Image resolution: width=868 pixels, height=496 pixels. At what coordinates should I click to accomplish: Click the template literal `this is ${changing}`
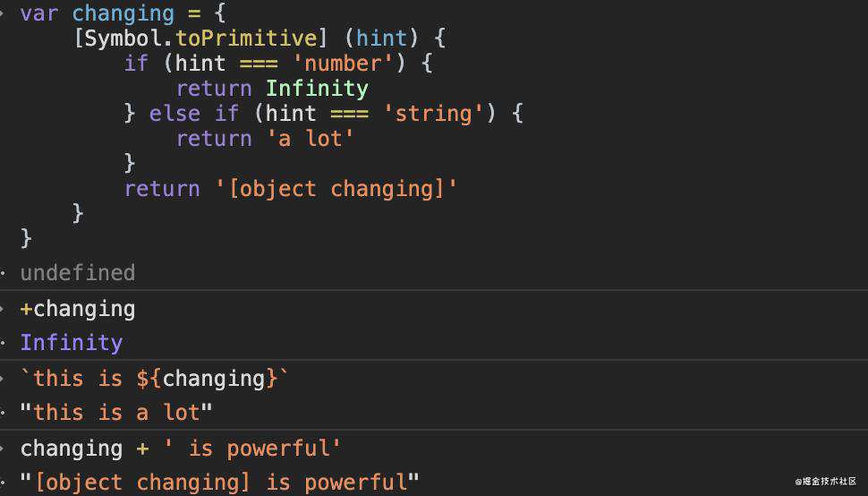click(x=154, y=379)
